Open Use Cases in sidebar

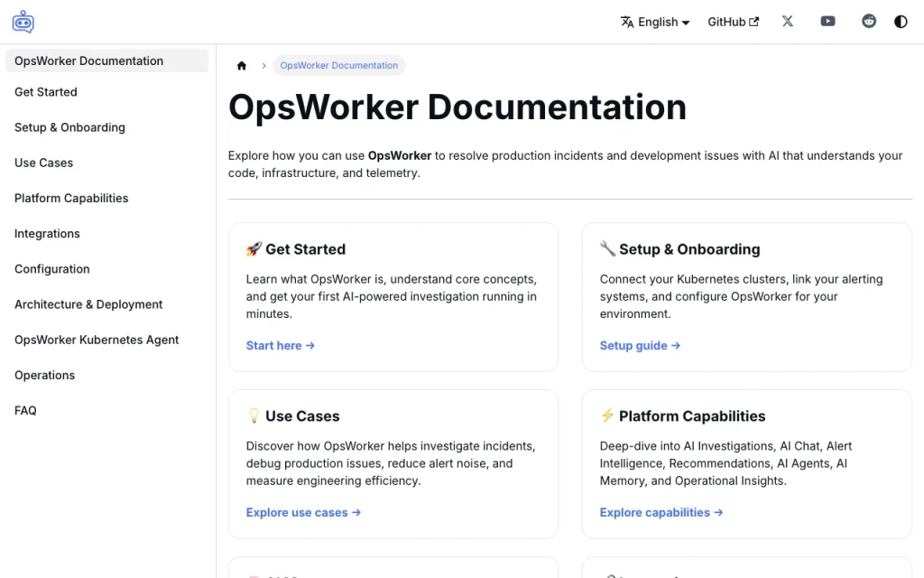tap(43, 163)
